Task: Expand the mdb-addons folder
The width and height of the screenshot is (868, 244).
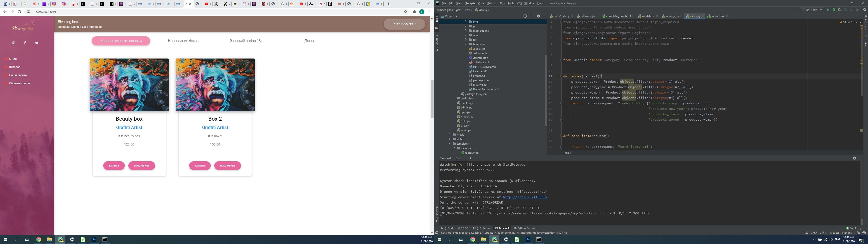Action: tap(466, 31)
